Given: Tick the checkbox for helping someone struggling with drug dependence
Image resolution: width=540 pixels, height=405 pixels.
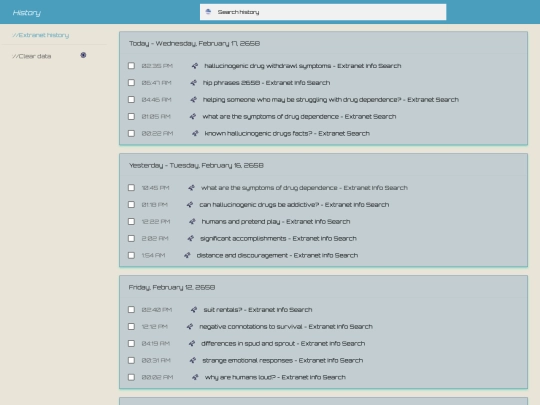Looking at the screenshot, I should pyautogui.click(x=131, y=100).
